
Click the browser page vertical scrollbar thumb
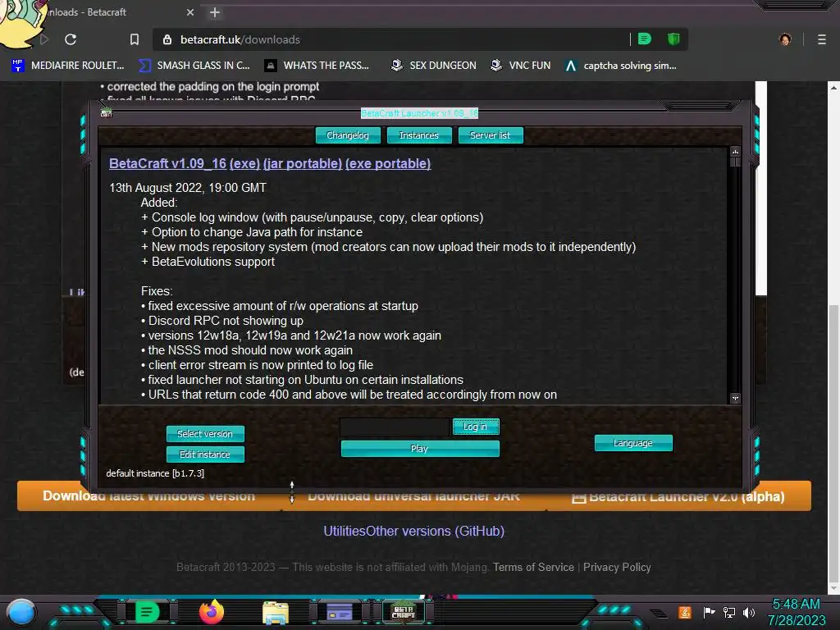click(x=833, y=444)
